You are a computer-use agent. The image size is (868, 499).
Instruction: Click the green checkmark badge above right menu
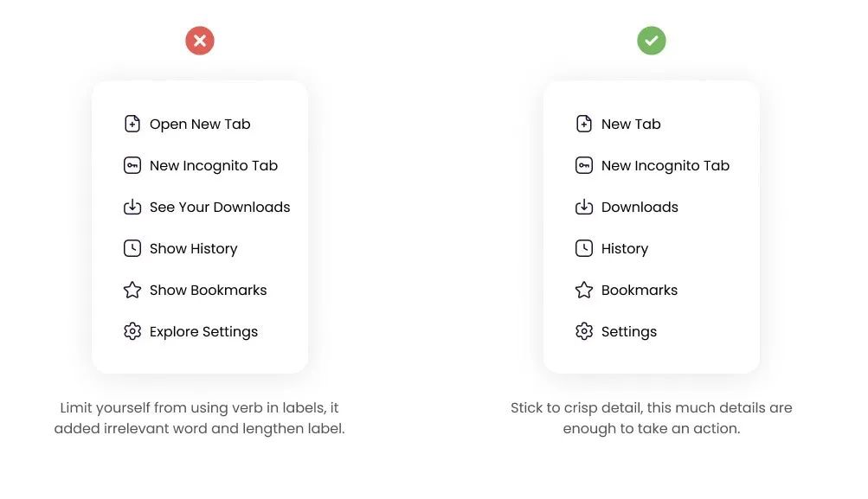[x=652, y=41]
